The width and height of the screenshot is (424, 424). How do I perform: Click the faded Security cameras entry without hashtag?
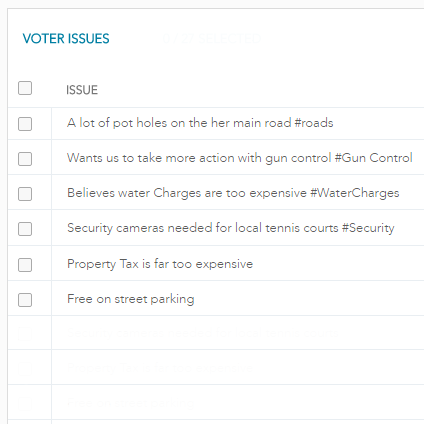coord(203,333)
